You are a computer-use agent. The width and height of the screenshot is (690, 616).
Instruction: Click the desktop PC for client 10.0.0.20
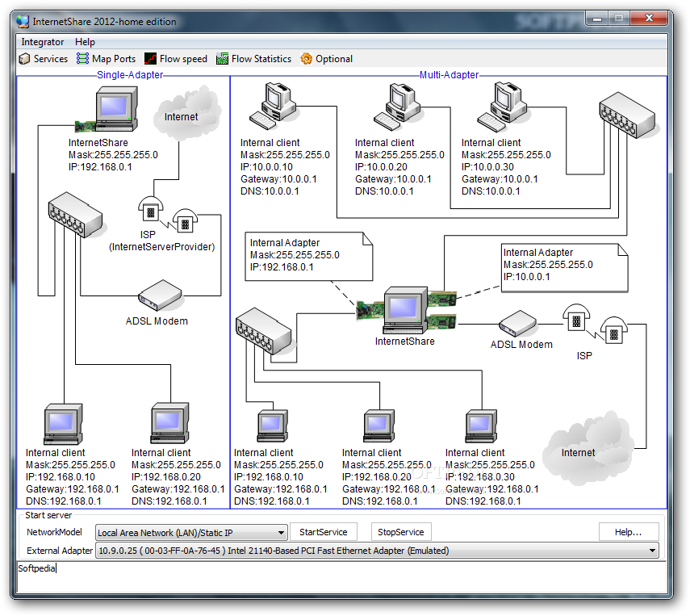(397, 107)
